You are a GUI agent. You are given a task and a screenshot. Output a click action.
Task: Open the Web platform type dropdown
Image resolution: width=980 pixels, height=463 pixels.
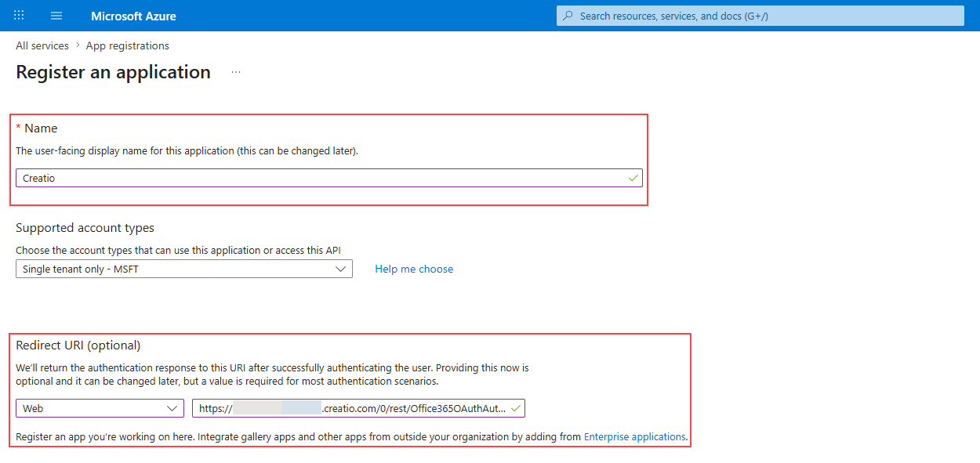point(100,408)
